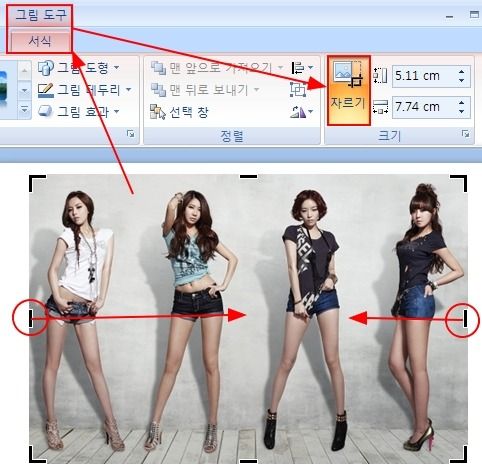Click the top-right corner crop handle

point(460,182)
